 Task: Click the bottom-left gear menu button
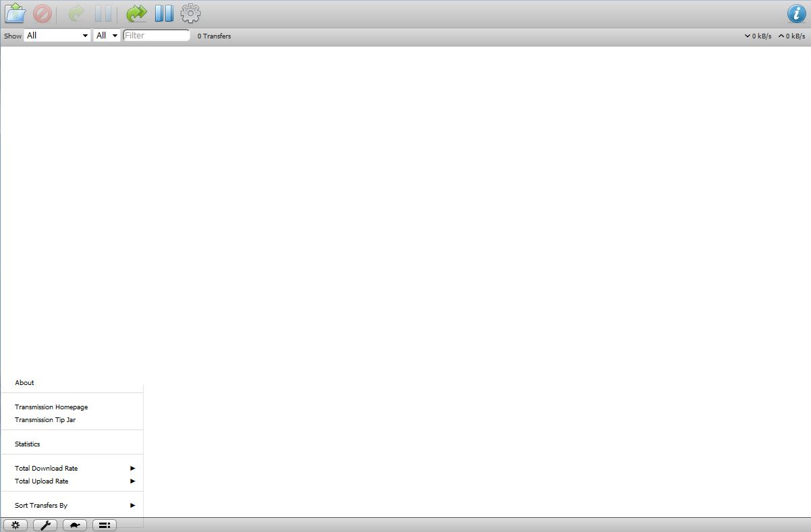16,525
